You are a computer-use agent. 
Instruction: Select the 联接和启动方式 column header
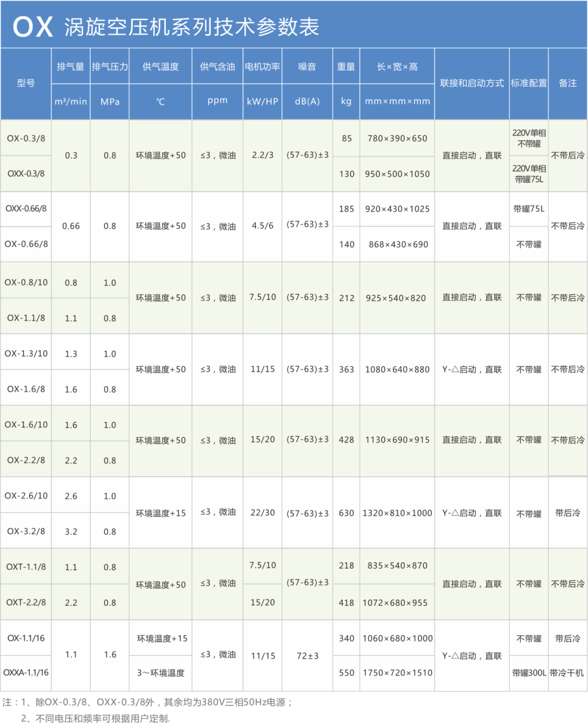[x=471, y=83]
